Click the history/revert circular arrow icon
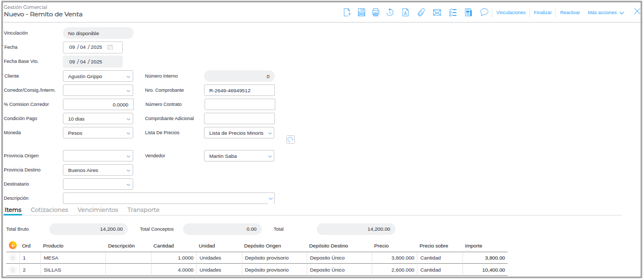This screenshot has width=644, height=280. (x=390, y=13)
